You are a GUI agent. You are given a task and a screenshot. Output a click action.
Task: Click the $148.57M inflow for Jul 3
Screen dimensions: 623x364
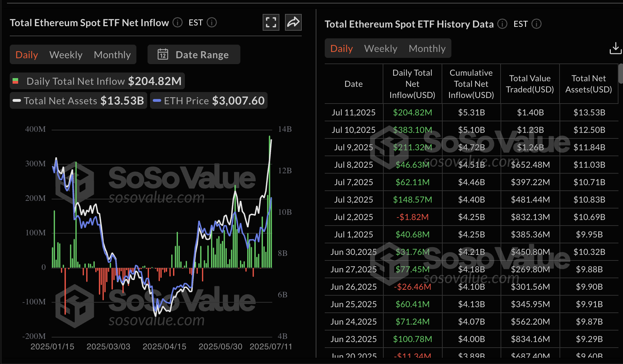point(413,199)
